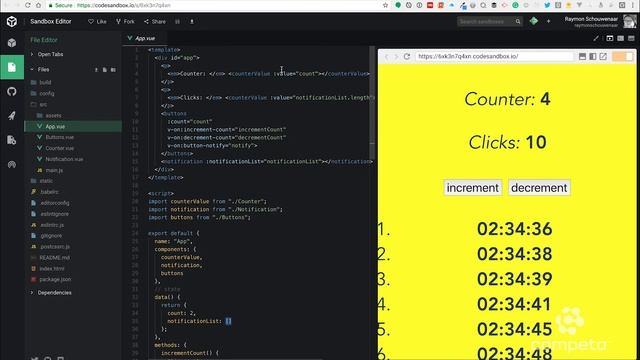Open CodeSandbox logo home
Image resolution: width=640 pixels, height=360 pixels.
click(12, 21)
